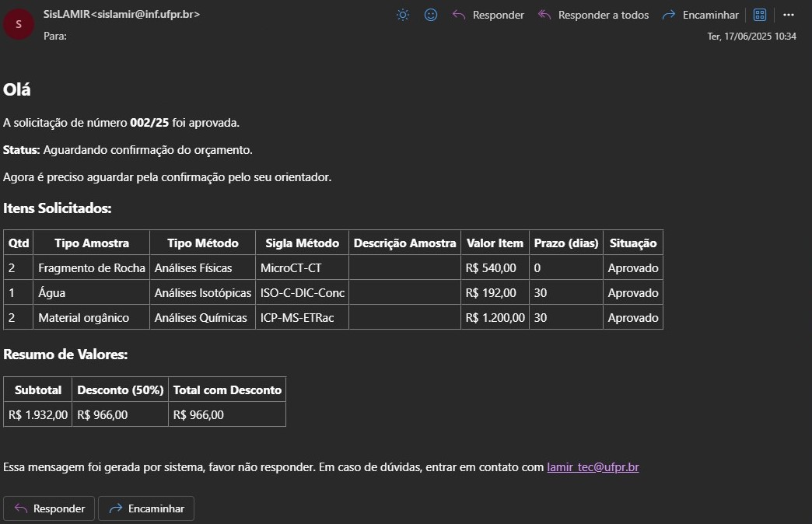Image resolution: width=812 pixels, height=524 pixels.
Task: Click the Status: label
Action: (21, 150)
